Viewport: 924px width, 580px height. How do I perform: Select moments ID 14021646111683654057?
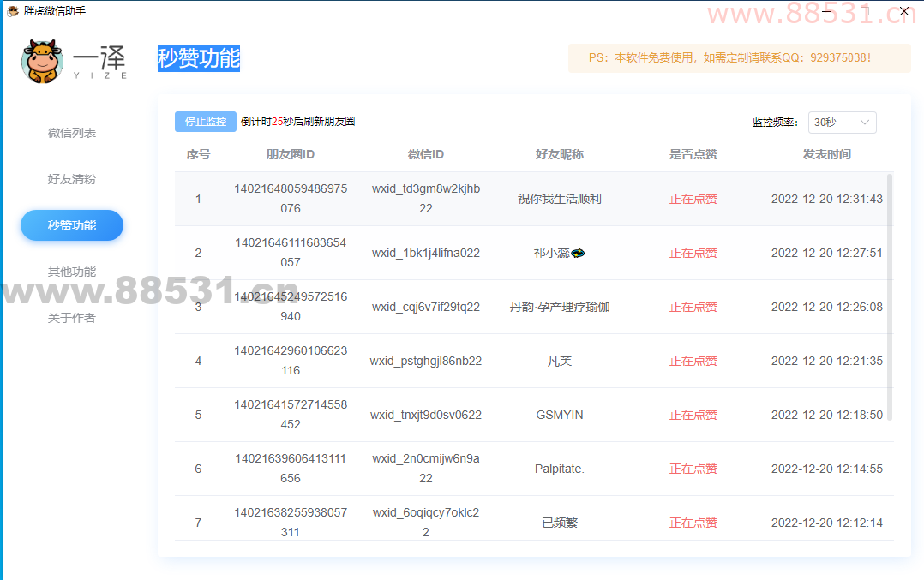[x=291, y=253]
